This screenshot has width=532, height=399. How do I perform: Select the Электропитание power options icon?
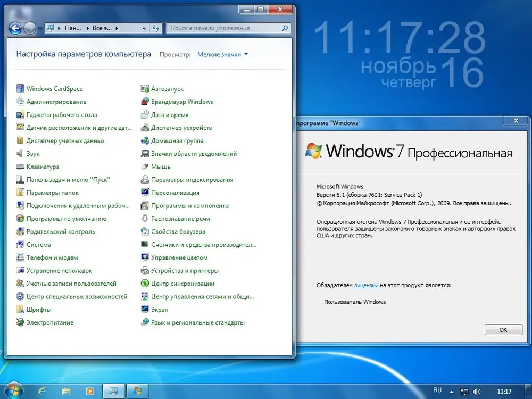tap(20, 322)
